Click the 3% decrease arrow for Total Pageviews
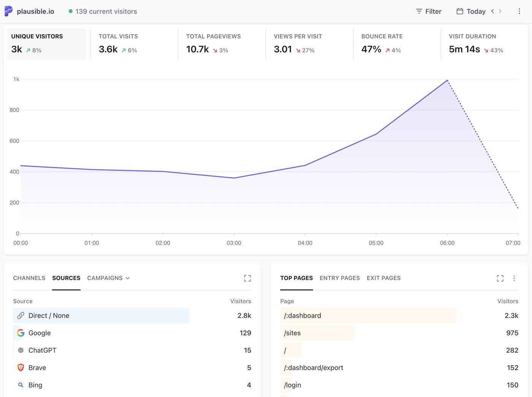 [215, 50]
